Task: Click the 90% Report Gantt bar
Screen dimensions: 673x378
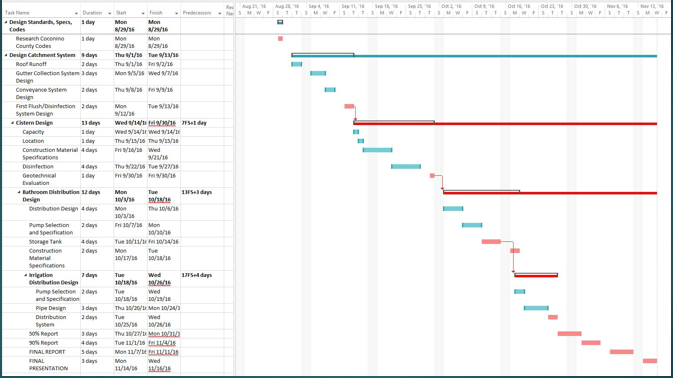Action: pos(591,343)
